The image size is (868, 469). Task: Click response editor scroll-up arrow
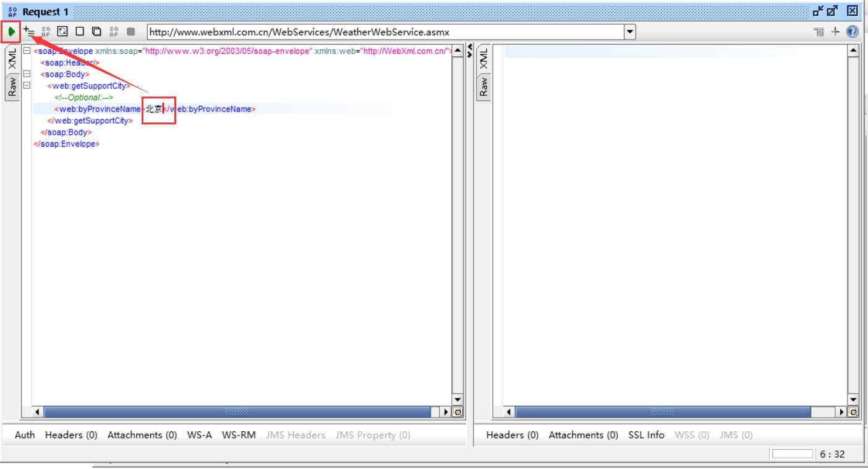[x=854, y=51]
